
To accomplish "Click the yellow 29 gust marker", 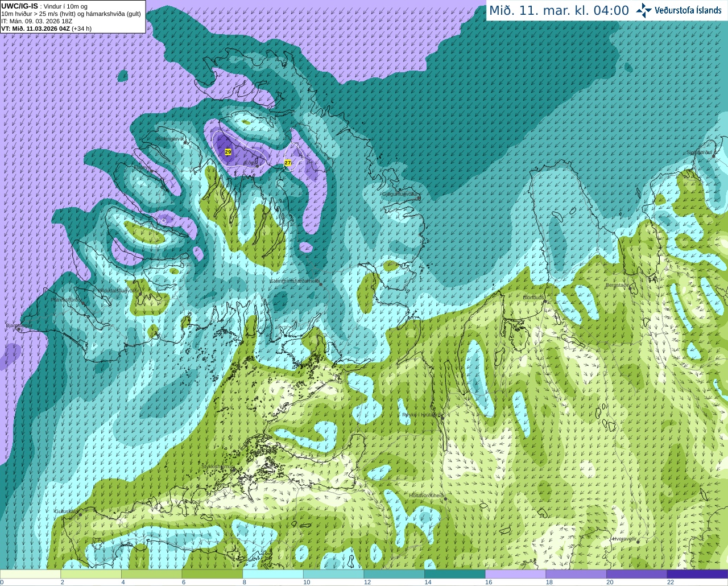I will pyautogui.click(x=228, y=152).
